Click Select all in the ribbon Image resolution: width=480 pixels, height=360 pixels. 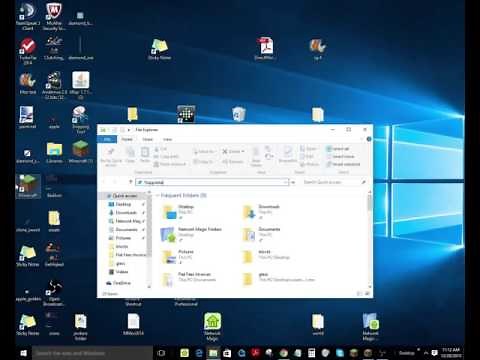coord(337,149)
